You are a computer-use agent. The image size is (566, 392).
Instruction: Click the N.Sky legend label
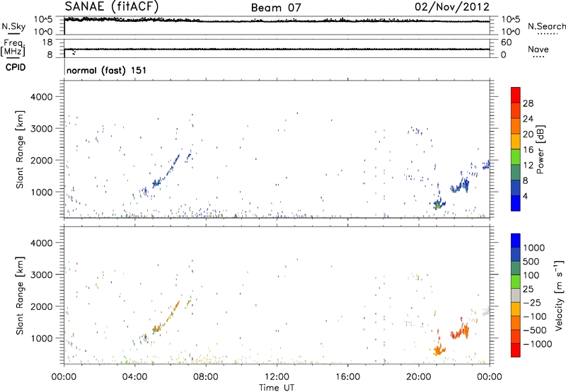pyautogui.click(x=13, y=26)
